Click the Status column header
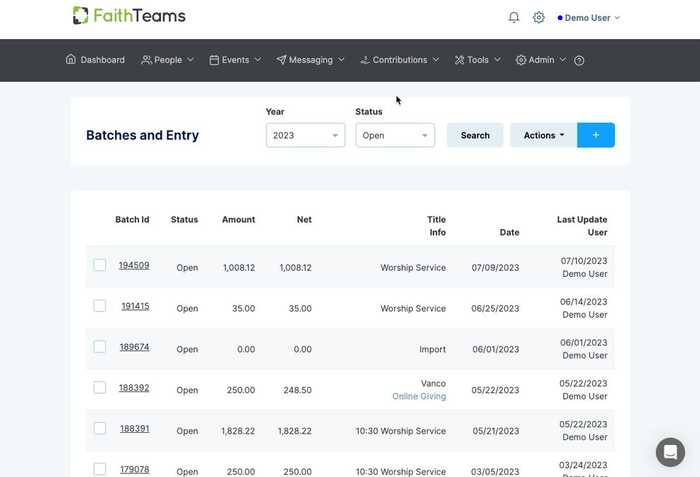This screenshot has width=700, height=477. click(184, 220)
